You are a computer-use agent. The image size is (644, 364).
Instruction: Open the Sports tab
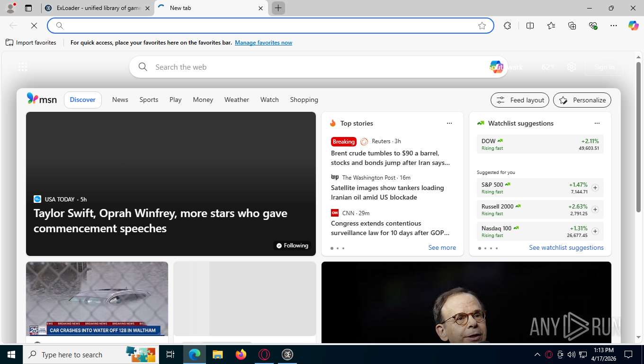(149, 100)
